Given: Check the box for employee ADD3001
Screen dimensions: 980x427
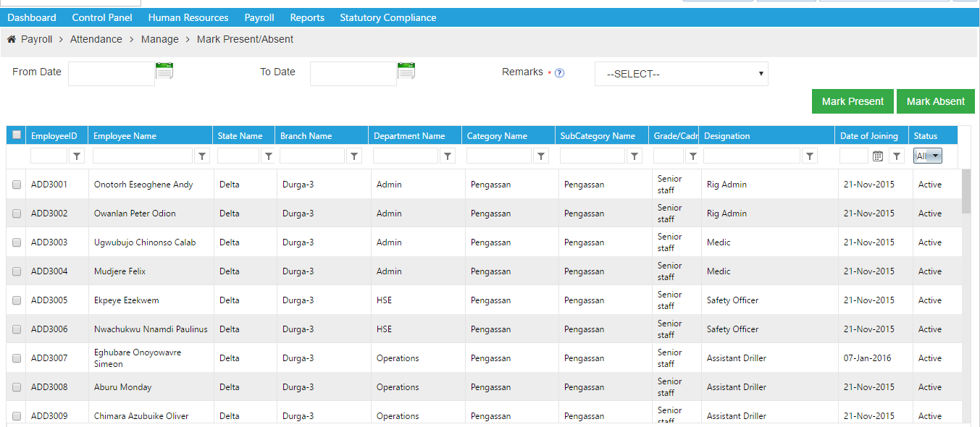Looking at the screenshot, I should click(x=17, y=185).
